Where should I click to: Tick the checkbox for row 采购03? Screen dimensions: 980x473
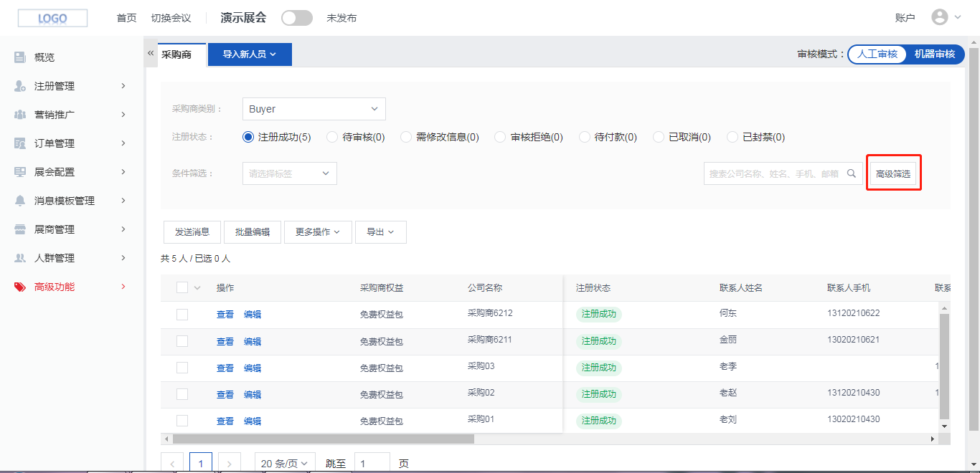(182, 368)
